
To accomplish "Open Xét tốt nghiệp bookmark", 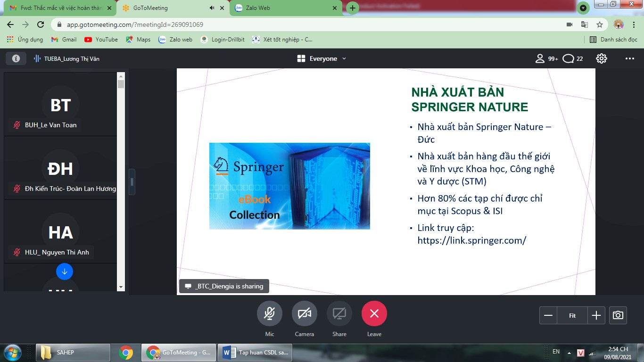I will point(282,40).
